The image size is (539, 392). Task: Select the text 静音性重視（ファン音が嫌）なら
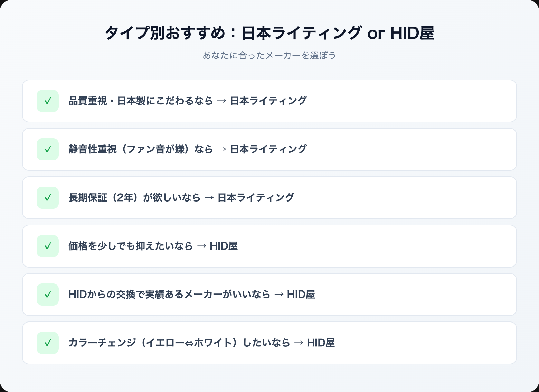point(140,149)
